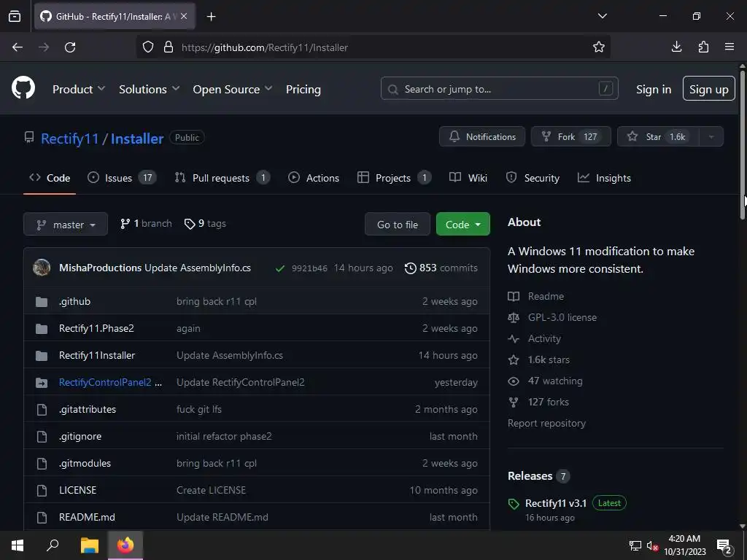This screenshot has height=560, width=747.
Task: Bookmark this page with star icon
Action: click(599, 47)
